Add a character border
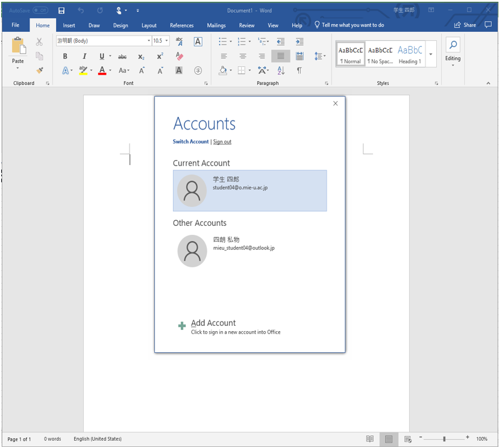The image size is (499, 448). point(198,42)
